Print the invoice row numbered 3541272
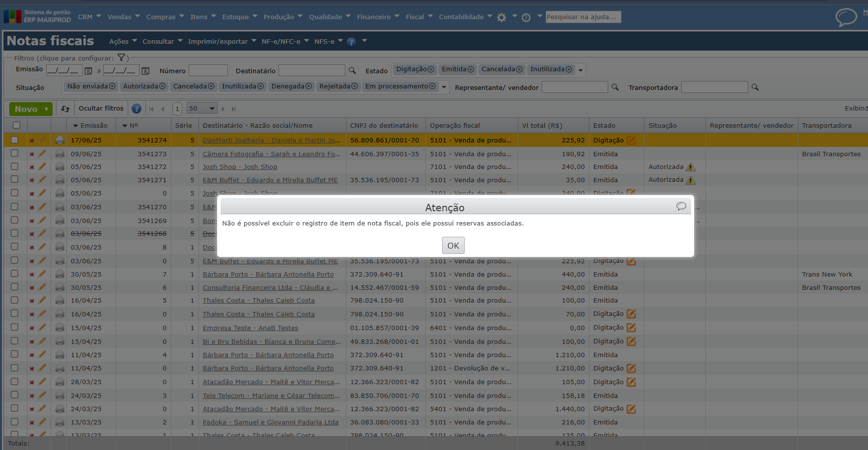This screenshot has height=450, width=868. (x=60, y=167)
